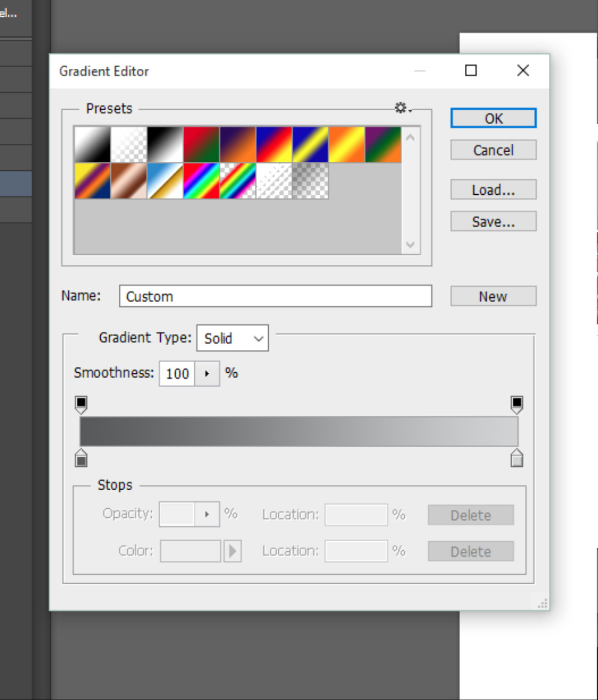Choose the violet, green, orange preset
The width and height of the screenshot is (598, 700).
click(x=383, y=144)
